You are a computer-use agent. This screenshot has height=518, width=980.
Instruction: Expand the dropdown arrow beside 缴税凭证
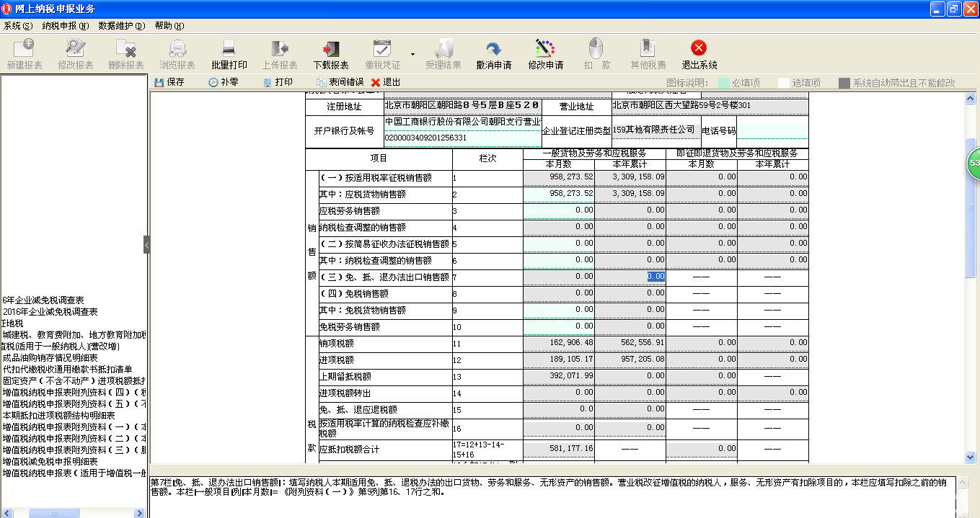point(412,54)
